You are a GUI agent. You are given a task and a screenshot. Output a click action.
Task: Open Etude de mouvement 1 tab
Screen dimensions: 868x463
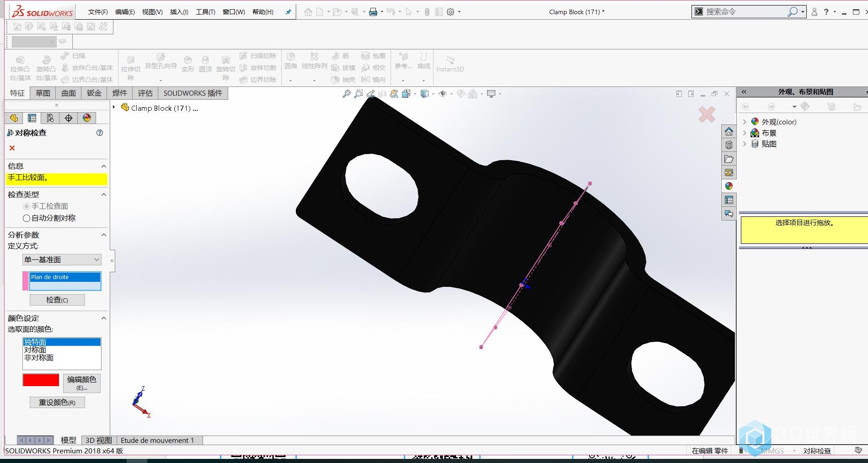point(157,440)
